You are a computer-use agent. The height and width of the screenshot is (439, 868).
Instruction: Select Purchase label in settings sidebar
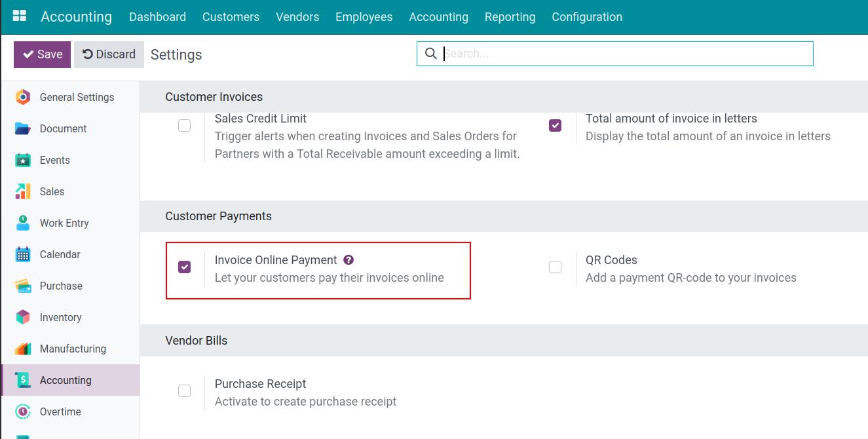tap(61, 286)
